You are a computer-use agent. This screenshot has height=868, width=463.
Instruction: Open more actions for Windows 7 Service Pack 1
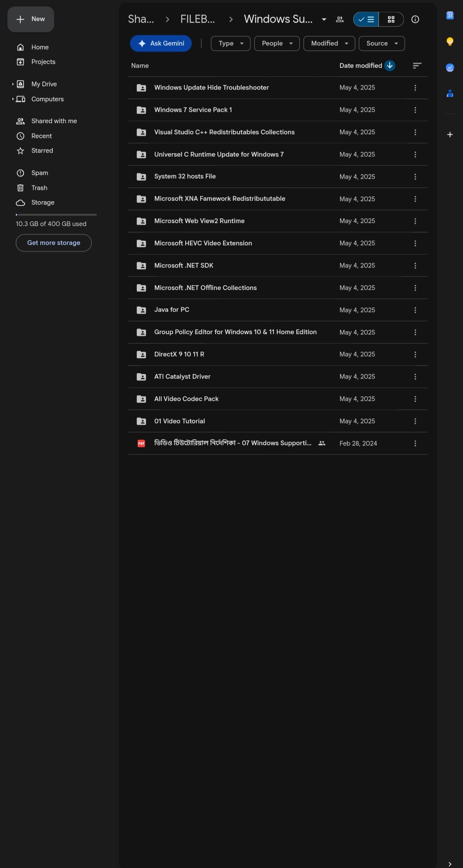pos(415,110)
